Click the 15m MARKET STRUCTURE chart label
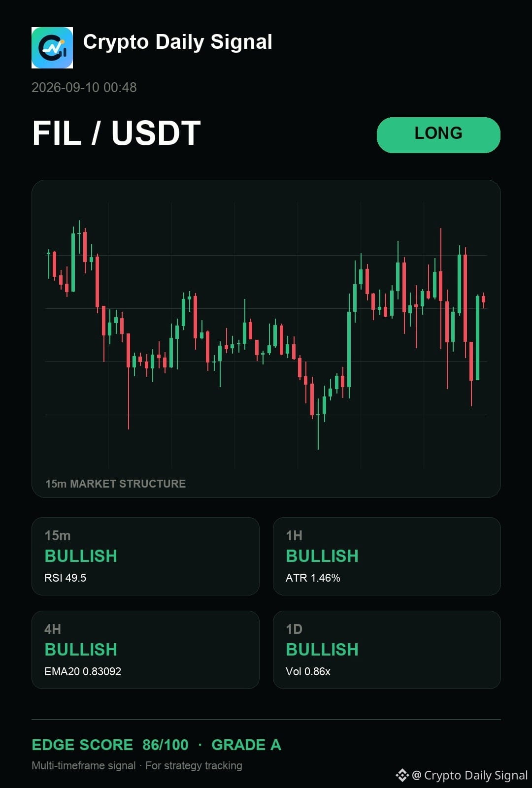 click(116, 484)
